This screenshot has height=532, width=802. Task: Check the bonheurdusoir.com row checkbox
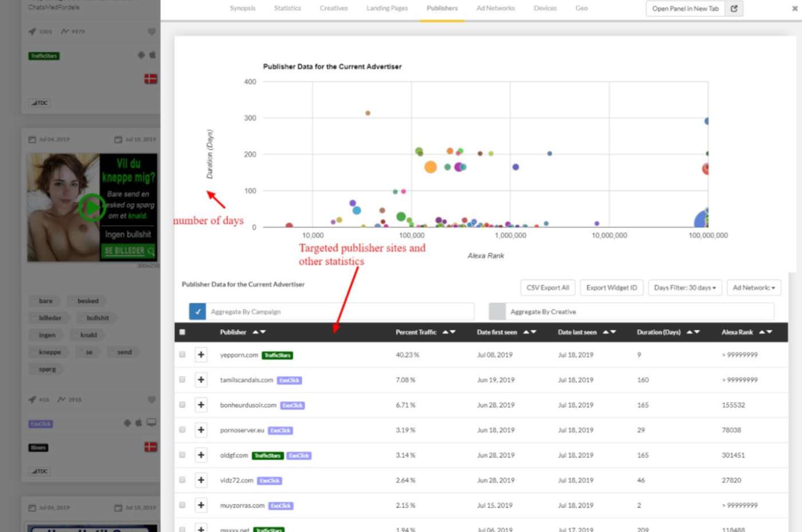pyautogui.click(x=182, y=405)
